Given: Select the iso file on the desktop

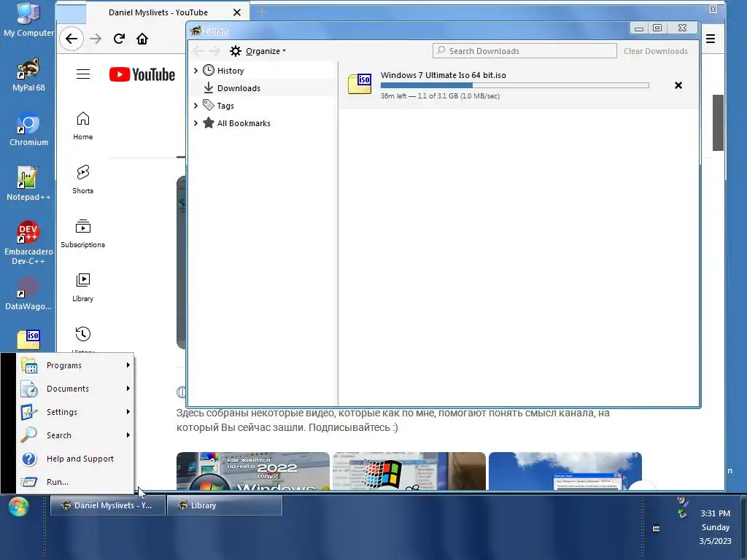Looking at the screenshot, I should point(28,340).
